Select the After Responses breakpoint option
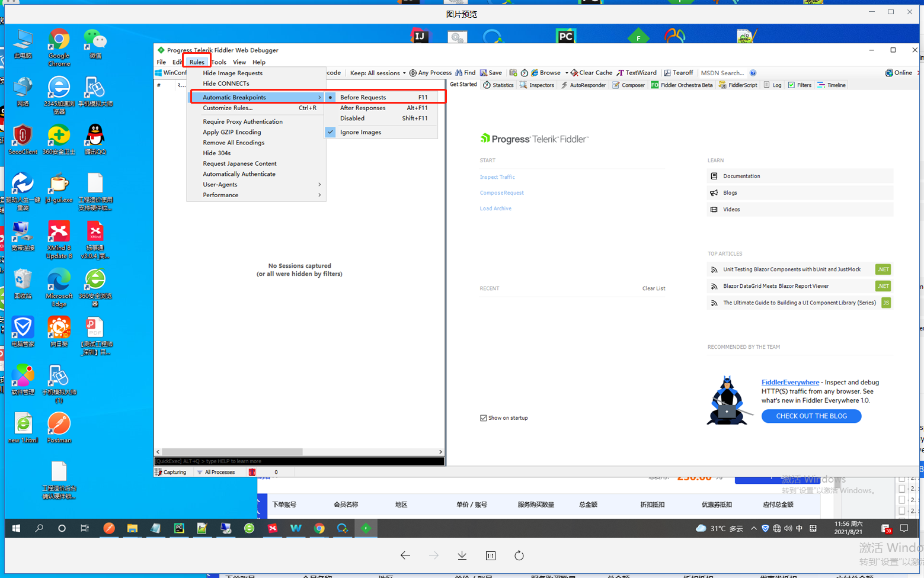This screenshot has width=924, height=578. (x=381, y=108)
